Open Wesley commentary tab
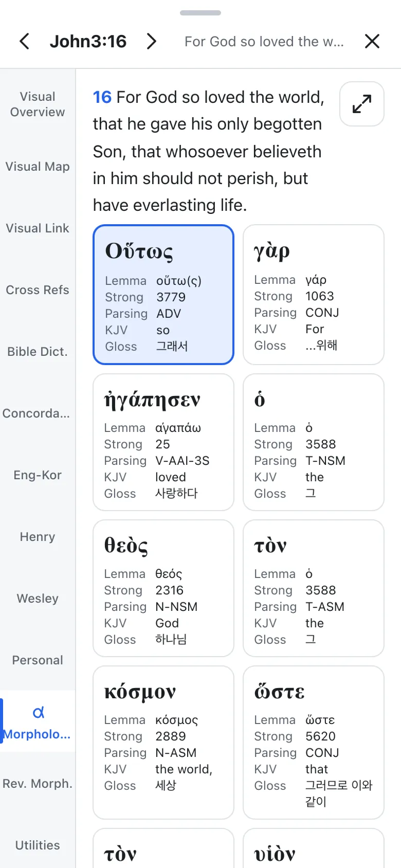Screen dimensions: 401x868 click(x=38, y=599)
